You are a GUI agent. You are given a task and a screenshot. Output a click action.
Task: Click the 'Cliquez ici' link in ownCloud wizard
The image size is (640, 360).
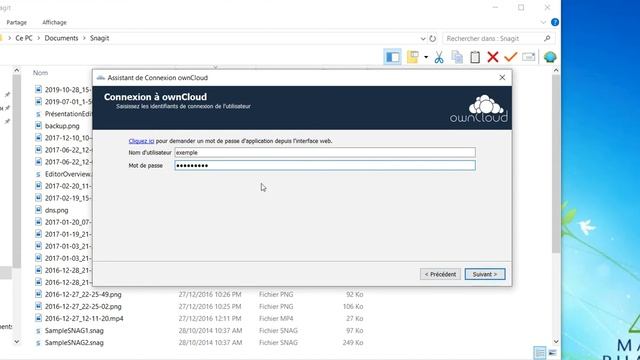[141, 141]
